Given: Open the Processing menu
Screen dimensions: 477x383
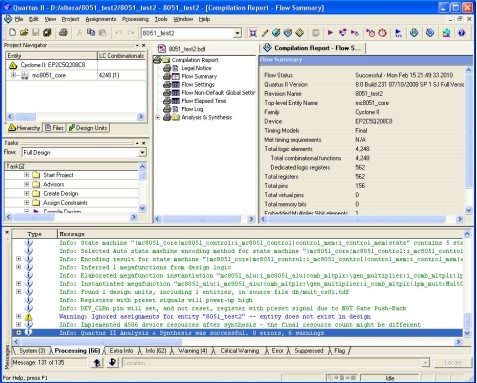Looking at the screenshot, I should pos(135,19).
